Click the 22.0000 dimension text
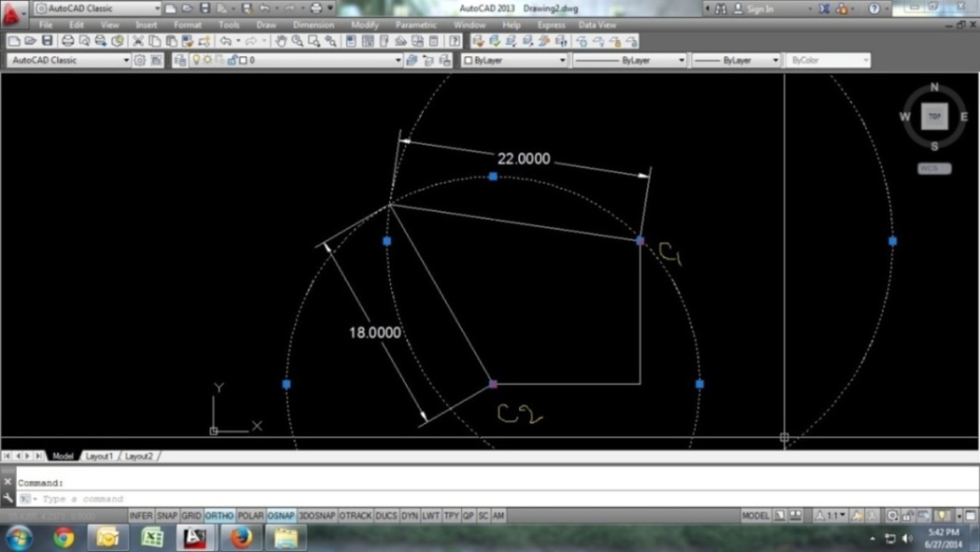Image resolution: width=980 pixels, height=552 pixels. click(523, 159)
